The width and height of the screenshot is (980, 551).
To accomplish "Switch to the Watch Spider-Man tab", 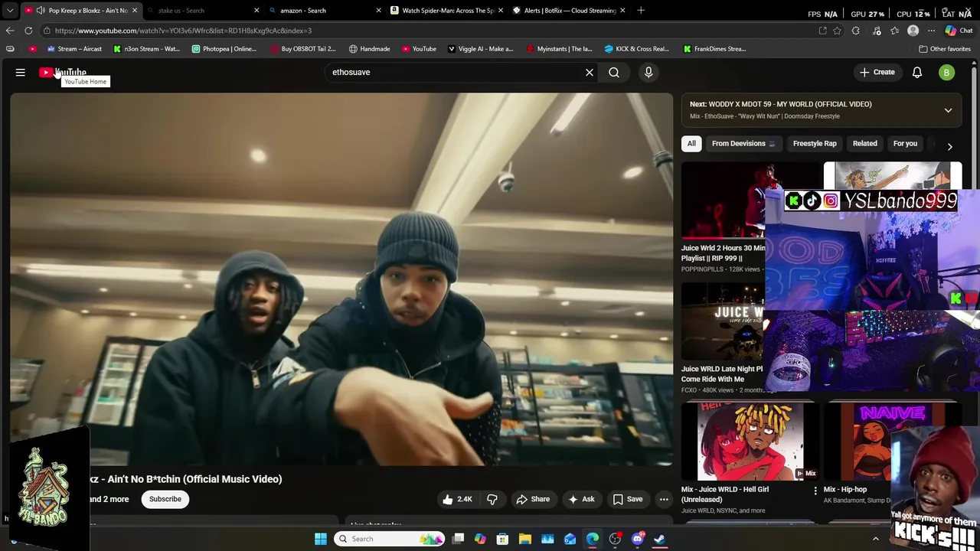I will pyautogui.click(x=445, y=11).
